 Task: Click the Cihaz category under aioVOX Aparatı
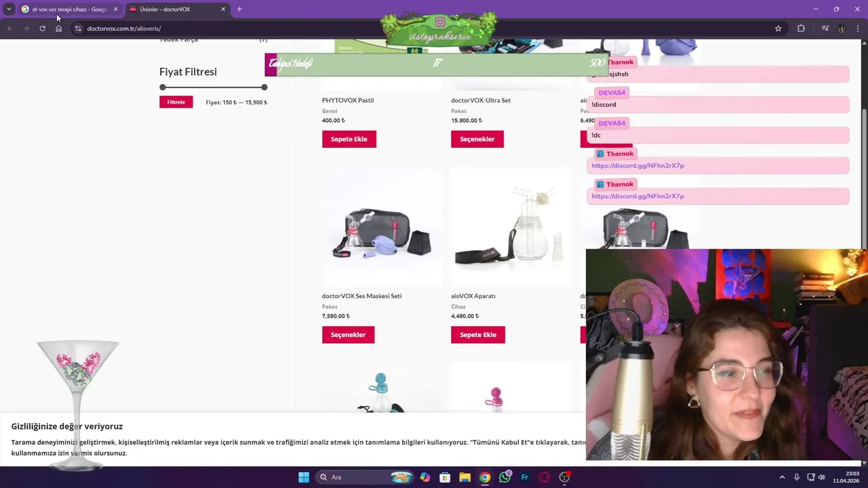tap(458, 307)
